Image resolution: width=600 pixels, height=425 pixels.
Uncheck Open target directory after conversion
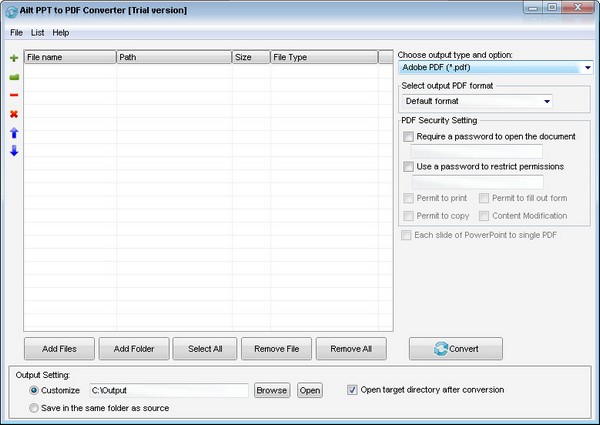(x=352, y=390)
